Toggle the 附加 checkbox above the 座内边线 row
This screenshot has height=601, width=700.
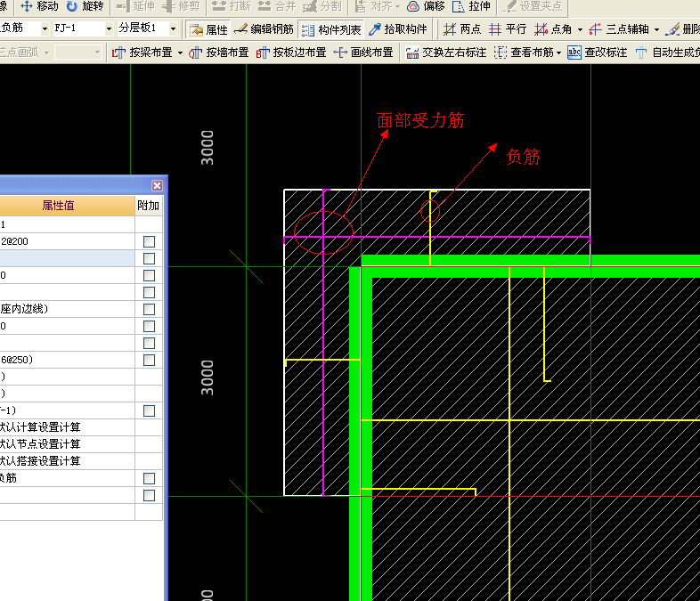149,293
